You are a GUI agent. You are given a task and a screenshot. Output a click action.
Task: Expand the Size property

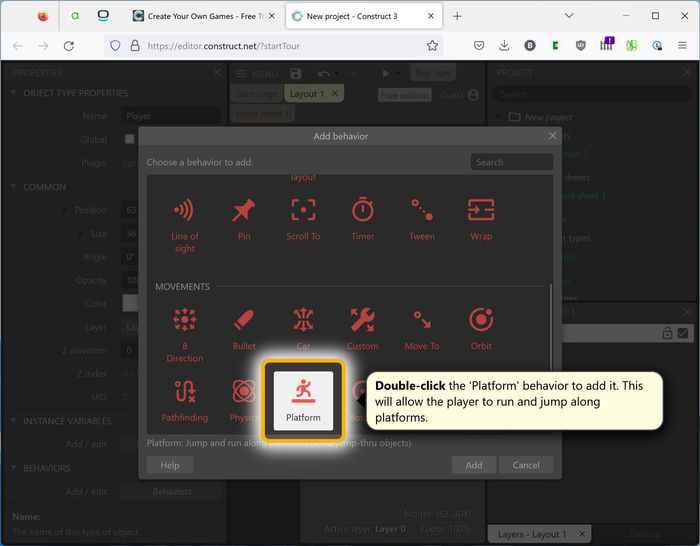coord(81,233)
